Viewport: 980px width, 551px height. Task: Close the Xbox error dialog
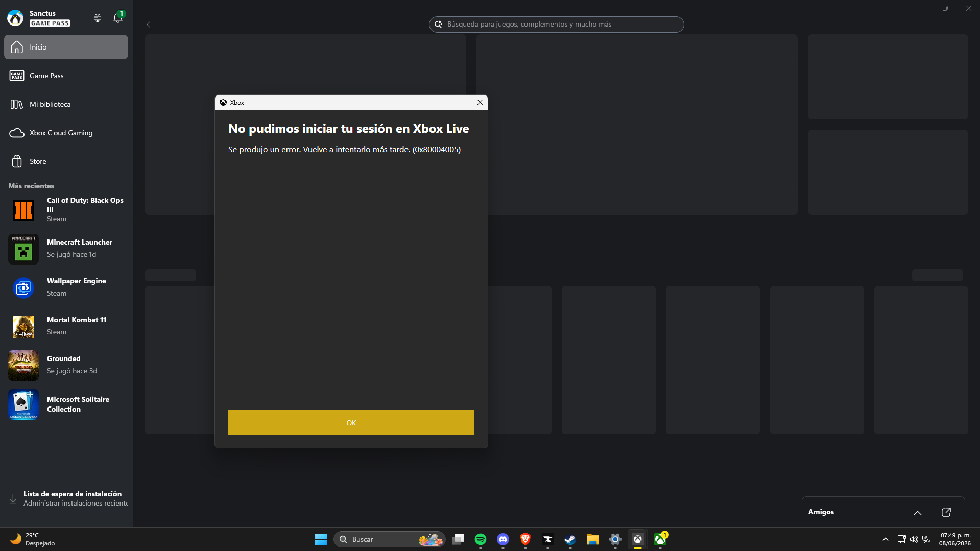tap(480, 102)
